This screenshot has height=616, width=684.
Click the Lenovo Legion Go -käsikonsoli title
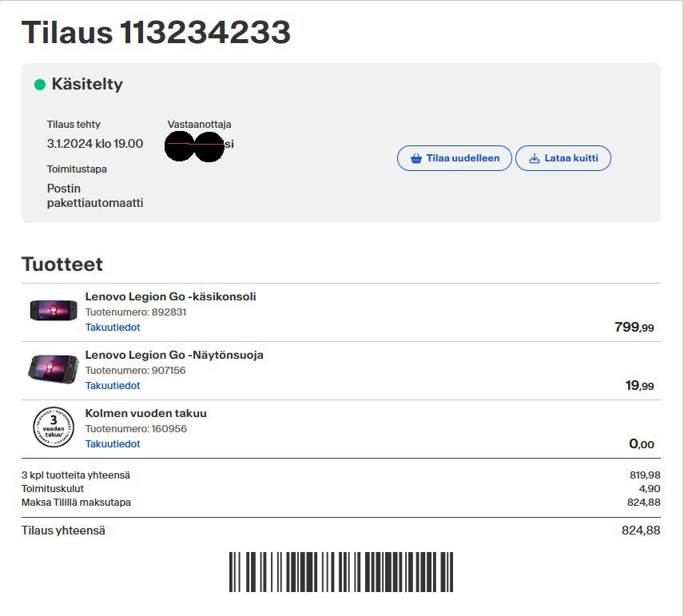(170, 296)
